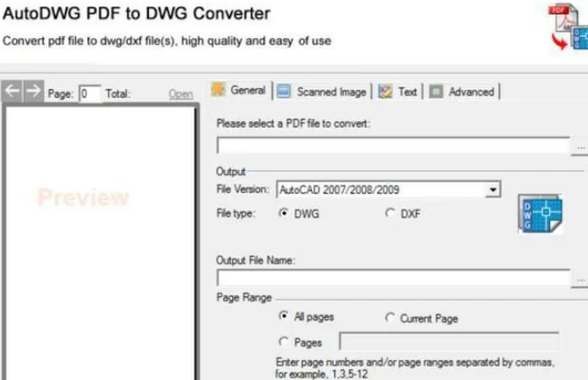Click the General tab sun icon
This screenshot has height=380, width=588.
tap(219, 90)
